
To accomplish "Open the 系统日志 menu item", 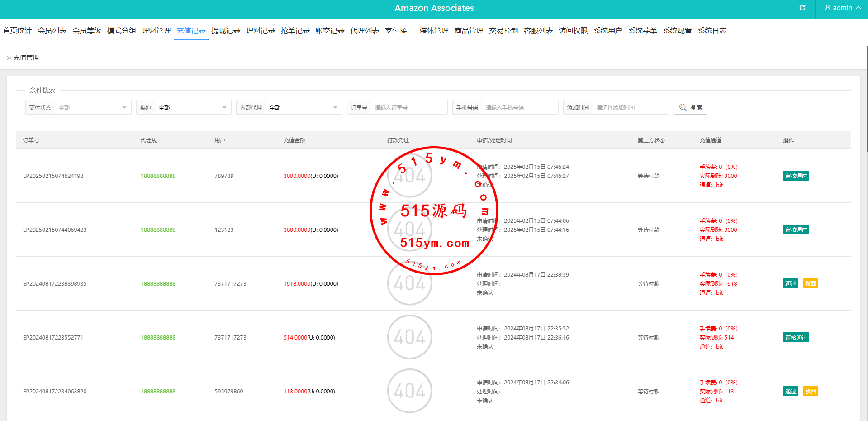I will pyautogui.click(x=711, y=31).
